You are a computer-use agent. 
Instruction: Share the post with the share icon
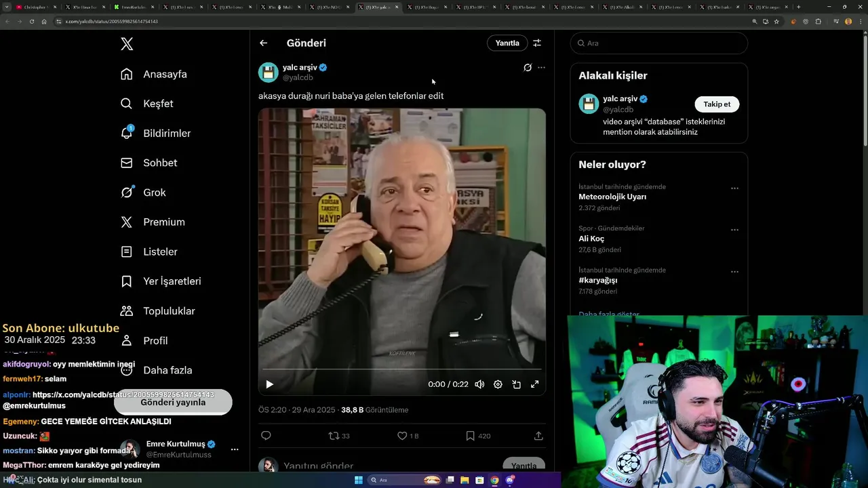(538, 436)
